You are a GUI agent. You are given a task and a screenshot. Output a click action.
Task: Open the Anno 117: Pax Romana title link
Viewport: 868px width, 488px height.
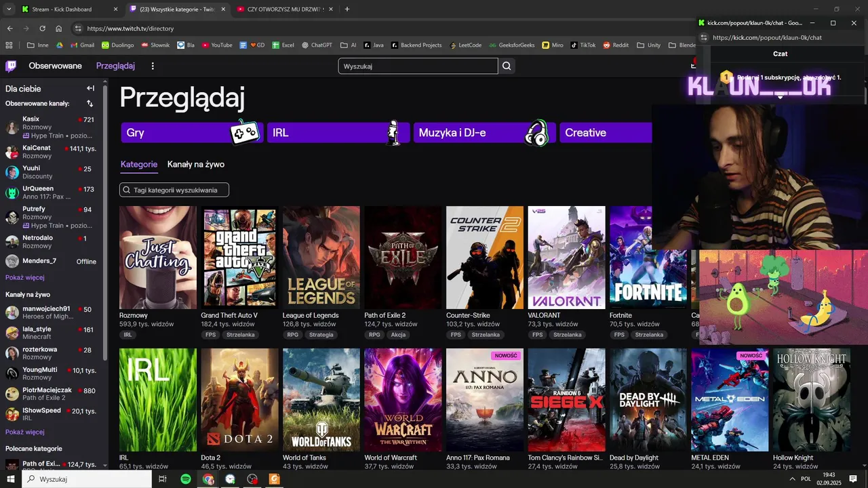[x=478, y=458]
